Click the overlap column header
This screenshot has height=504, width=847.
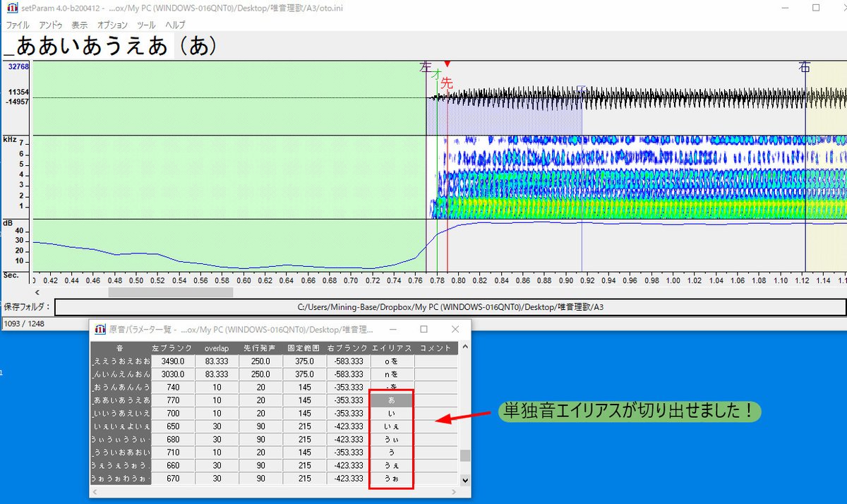click(x=216, y=347)
